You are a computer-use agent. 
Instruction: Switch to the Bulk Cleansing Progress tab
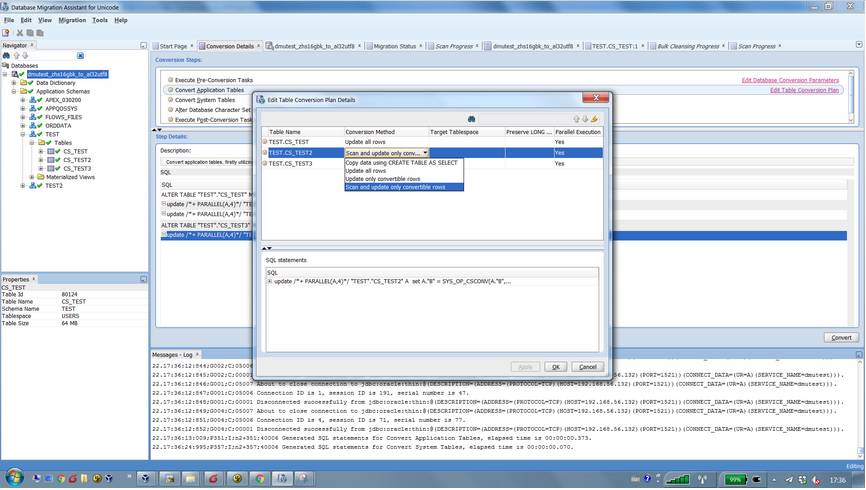point(688,46)
